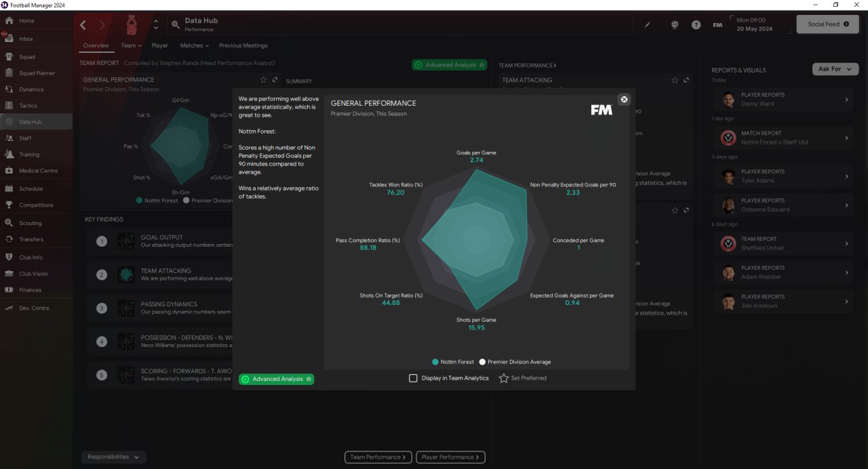Open Dynamics section in sidebar
This screenshot has height=469, width=868.
point(36,89)
